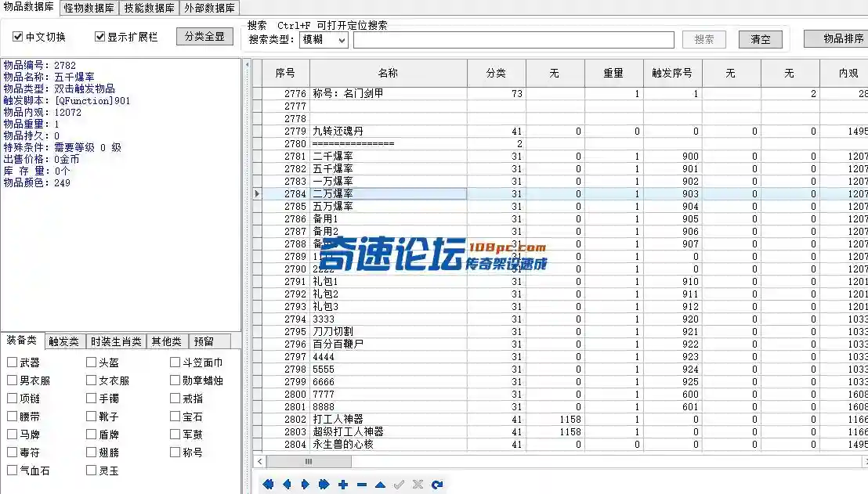Click the horizontal scrollbar left arrow
The image size is (868, 494).
point(259,461)
